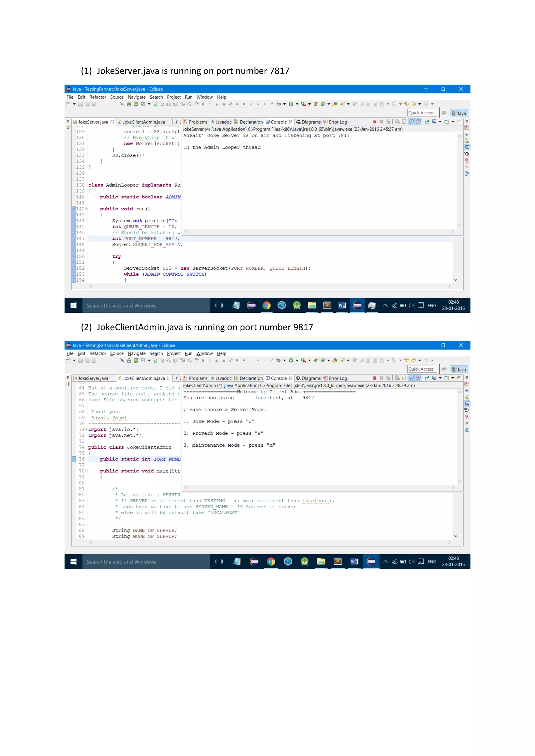Select the JokeClientAdmin.java editor tab in top window
This screenshot has height=756, width=535.
click(144, 122)
